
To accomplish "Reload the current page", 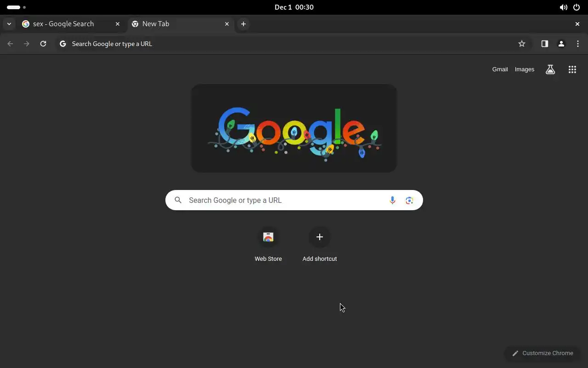I will click(x=43, y=44).
